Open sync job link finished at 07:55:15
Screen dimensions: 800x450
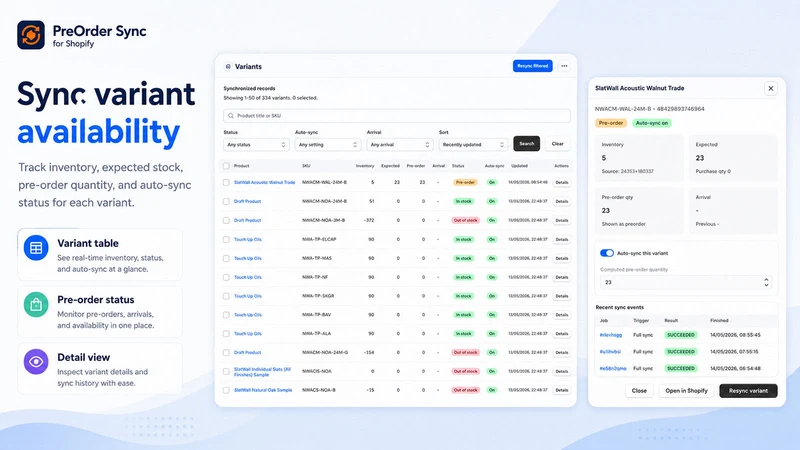(x=610, y=352)
